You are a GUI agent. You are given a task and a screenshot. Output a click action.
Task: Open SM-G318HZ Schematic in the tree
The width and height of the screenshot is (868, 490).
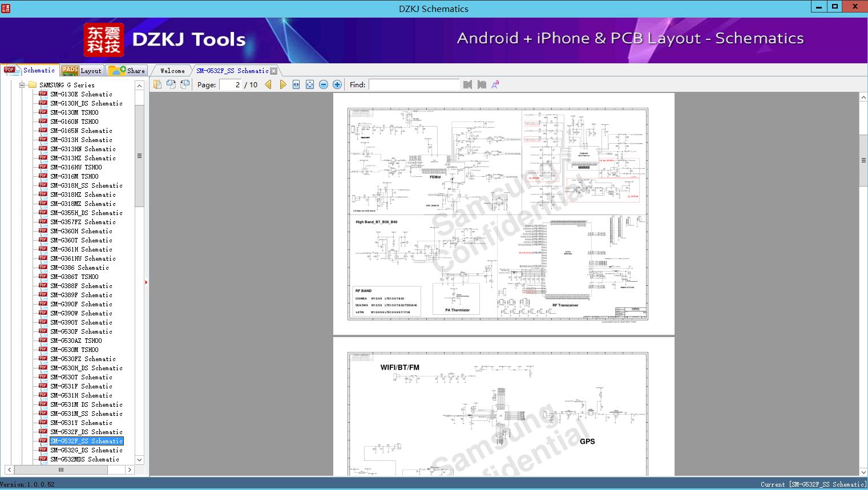point(83,195)
